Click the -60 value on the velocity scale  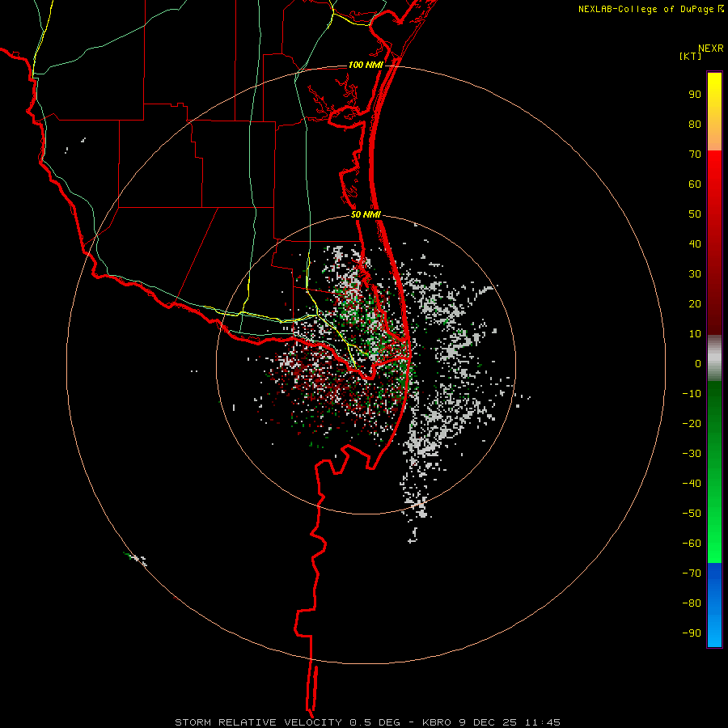(692, 544)
